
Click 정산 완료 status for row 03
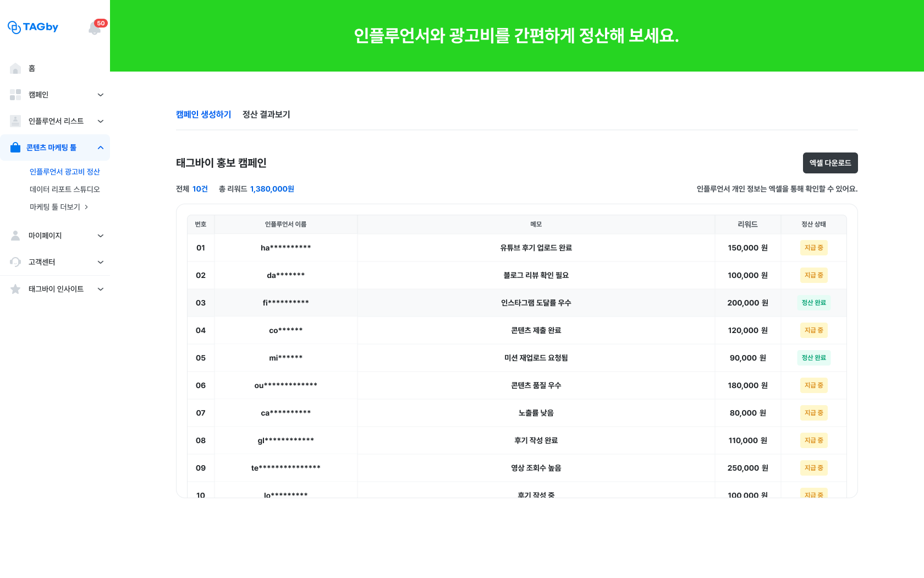coord(814,303)
